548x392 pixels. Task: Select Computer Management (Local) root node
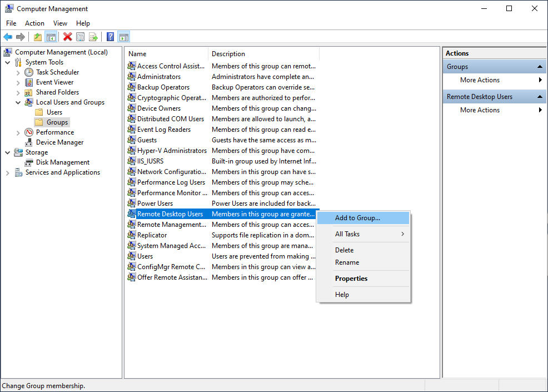[x=61, y=52]
